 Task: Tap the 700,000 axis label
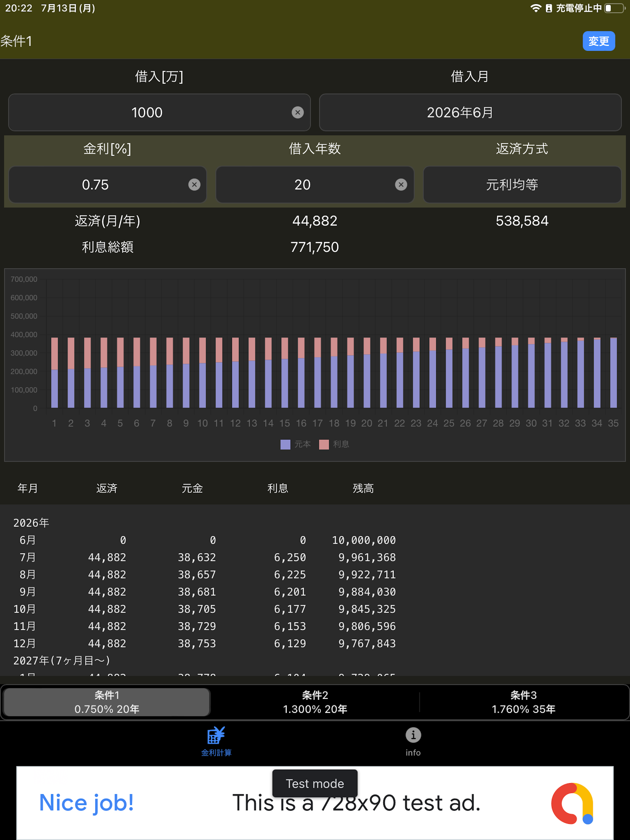click(x=24, y=279)
